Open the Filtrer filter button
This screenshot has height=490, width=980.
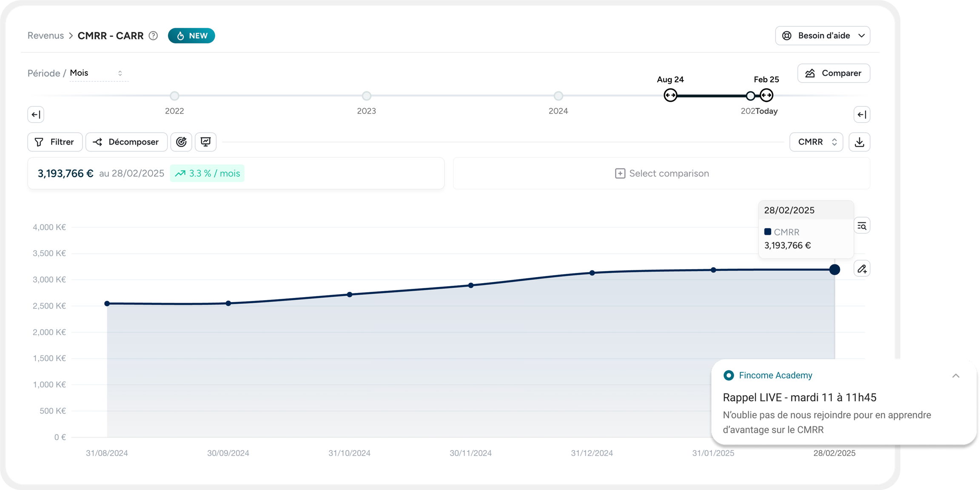pyautogui.click(x=55, y=142)
